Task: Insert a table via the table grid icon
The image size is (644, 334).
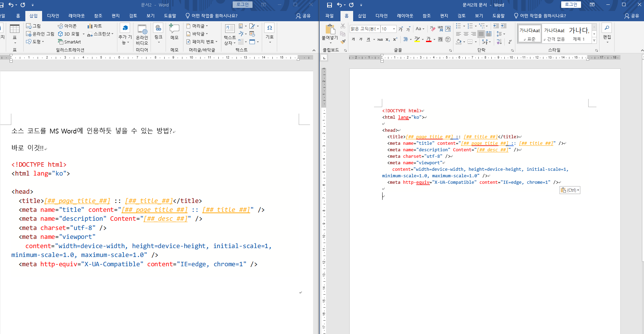Action: 15,29
